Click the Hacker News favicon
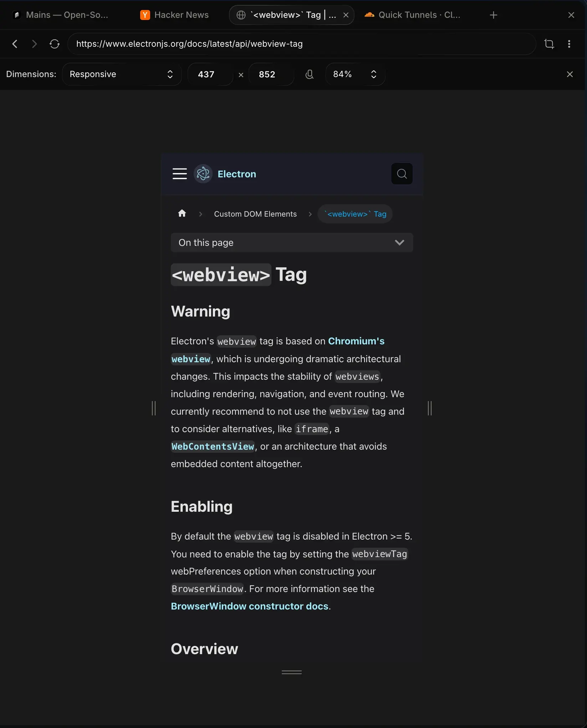 pos(145,15)
